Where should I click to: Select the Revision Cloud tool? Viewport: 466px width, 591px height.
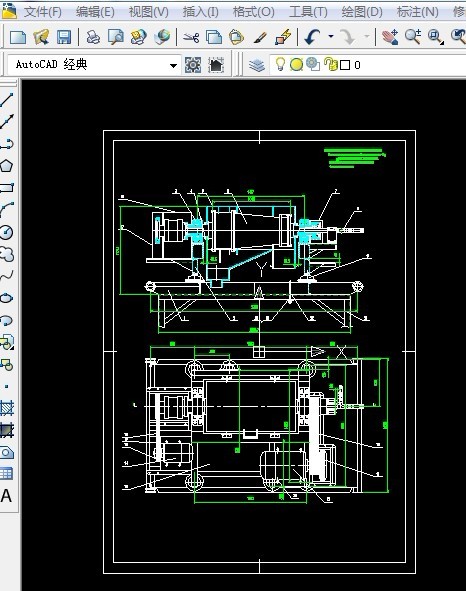click(7, 254)
